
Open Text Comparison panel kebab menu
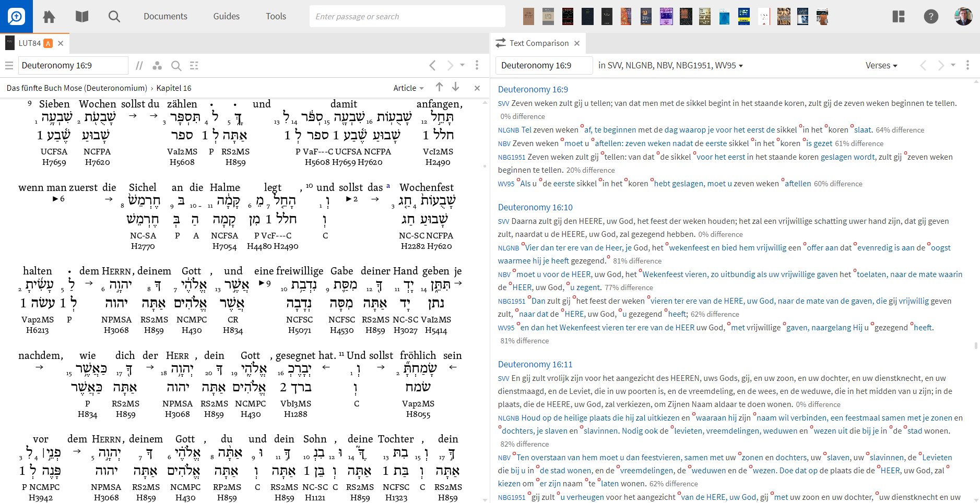point(967,66)
